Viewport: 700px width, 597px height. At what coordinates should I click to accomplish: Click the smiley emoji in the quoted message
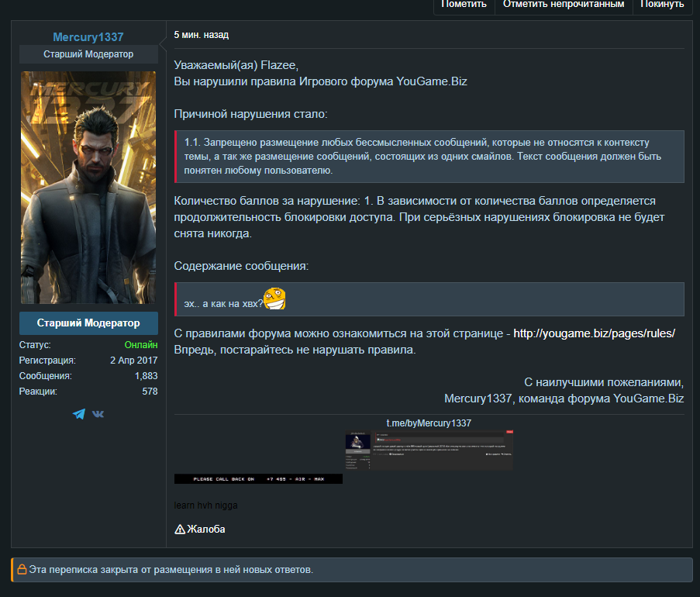coord(276,298)
